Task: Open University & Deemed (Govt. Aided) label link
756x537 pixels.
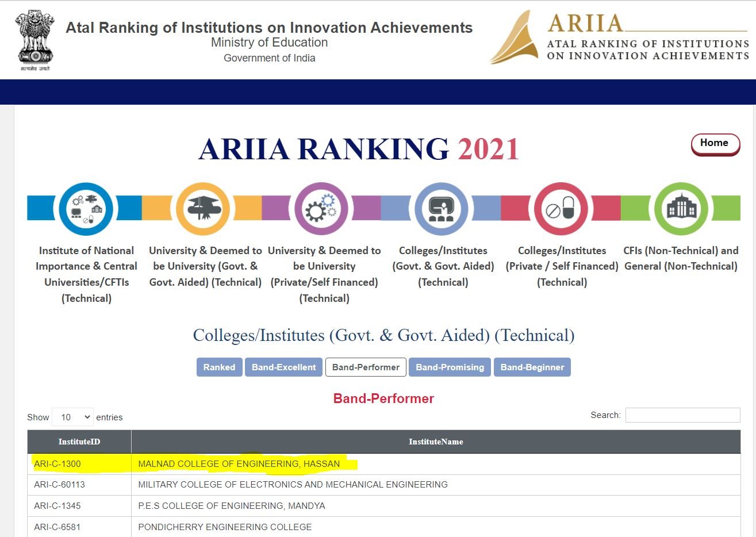Action: [205, 266]
